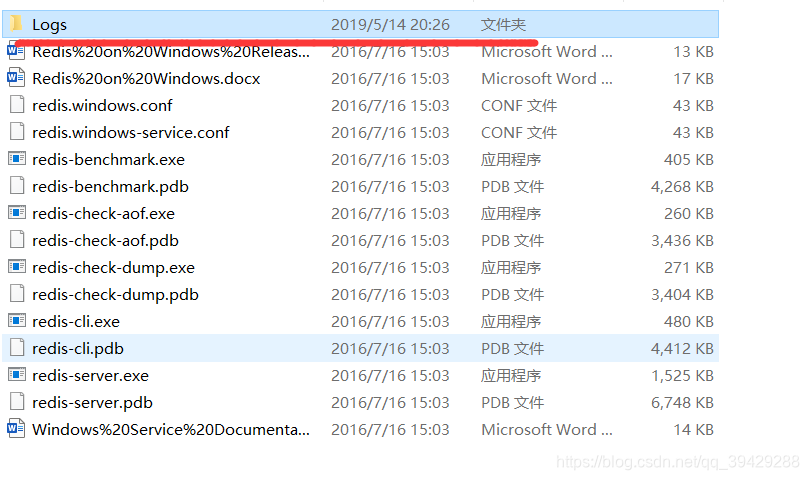809x480 pixels.
Task: Select file name redis-check-aof.exe
Action: (x=103, y=214)
